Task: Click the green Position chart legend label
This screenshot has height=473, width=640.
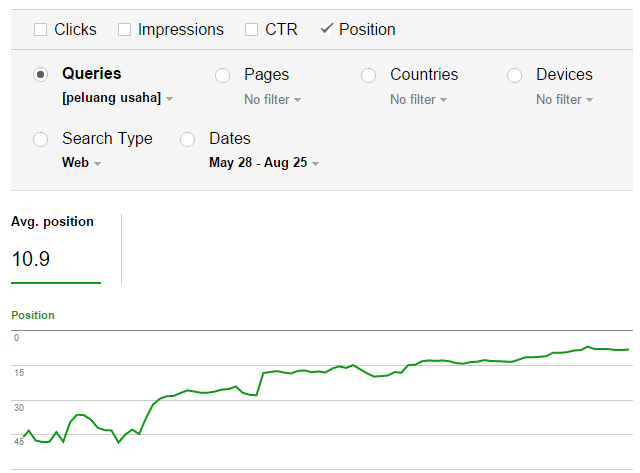Action: click(33, 315)
